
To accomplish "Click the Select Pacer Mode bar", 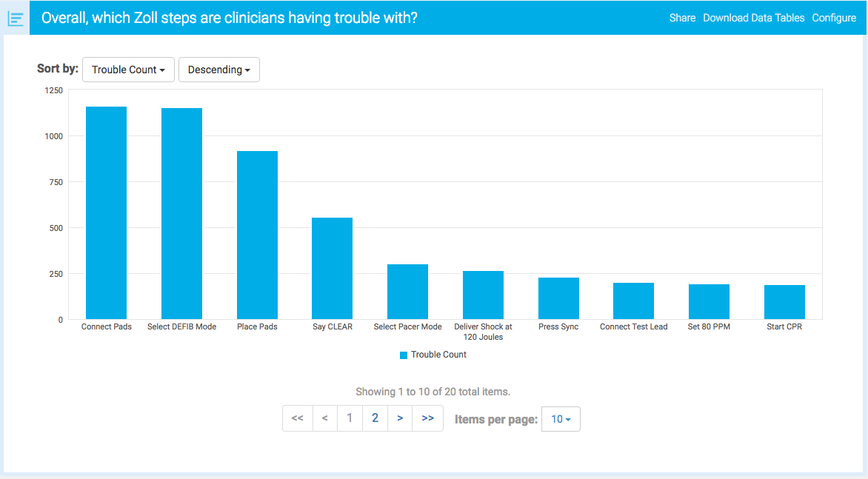I will (x=407, y=292).
